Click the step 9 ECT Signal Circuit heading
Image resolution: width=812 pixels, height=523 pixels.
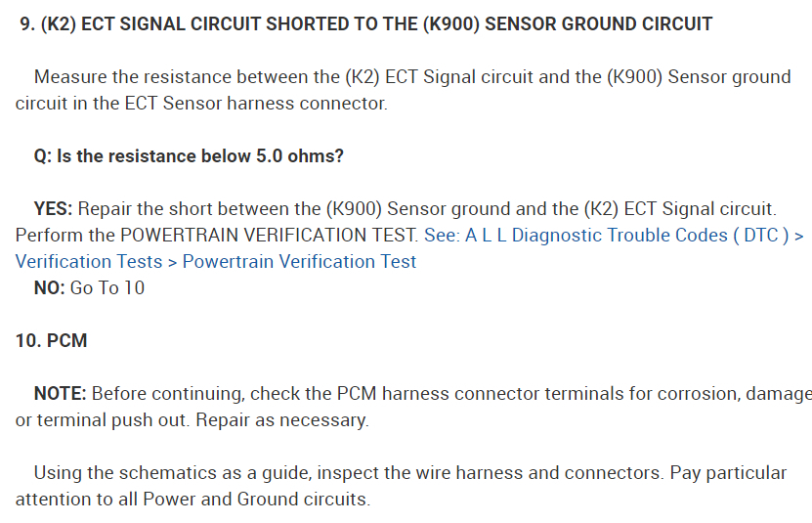click(x=366, y=23)
